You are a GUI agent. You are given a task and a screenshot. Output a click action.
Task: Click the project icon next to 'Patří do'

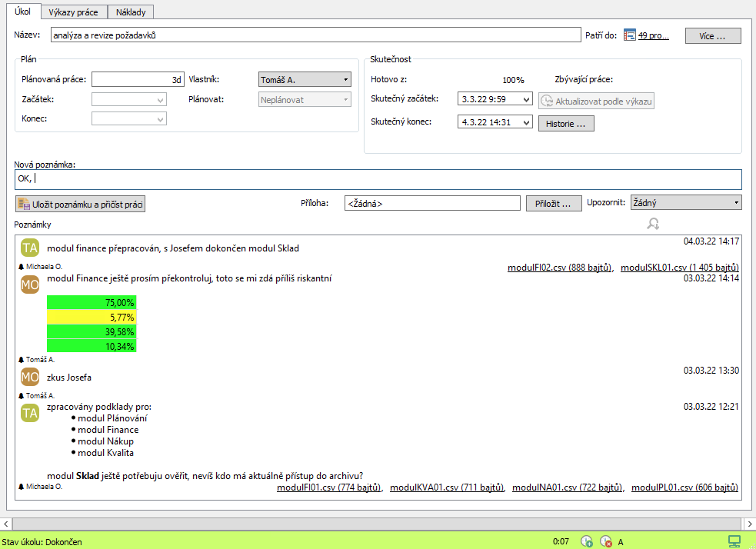click(630, 35)
